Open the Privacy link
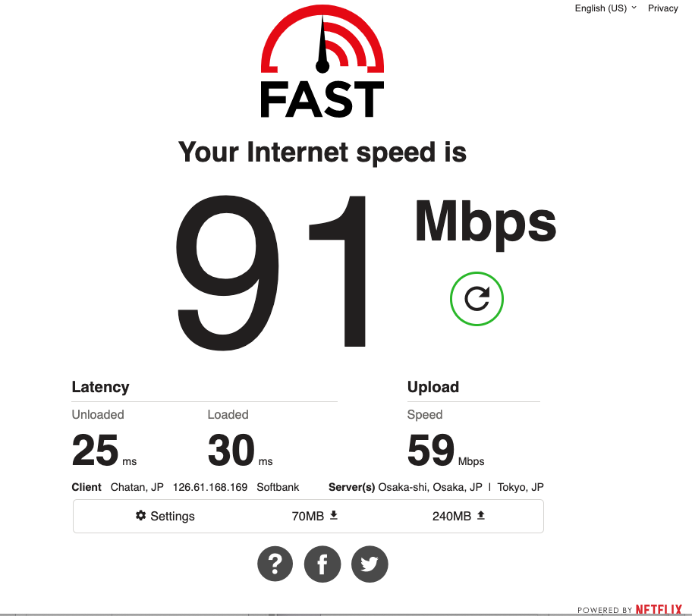This screenshot has height=616, width=692. [x=662, y=8]
